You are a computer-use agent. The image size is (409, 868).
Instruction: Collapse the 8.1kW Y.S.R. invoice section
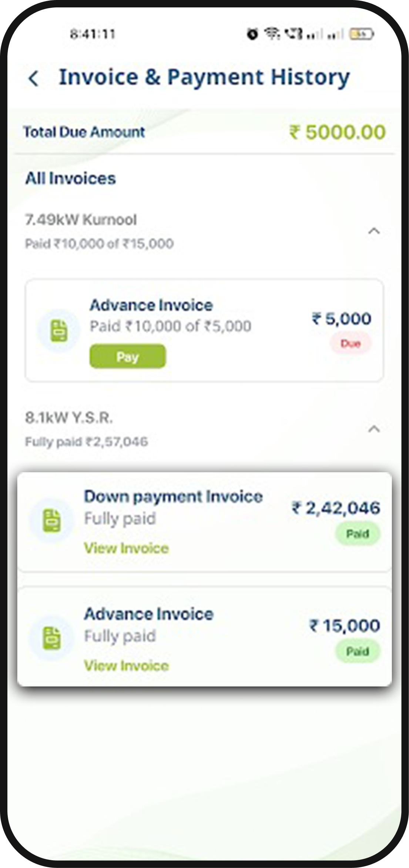(374, 429)
